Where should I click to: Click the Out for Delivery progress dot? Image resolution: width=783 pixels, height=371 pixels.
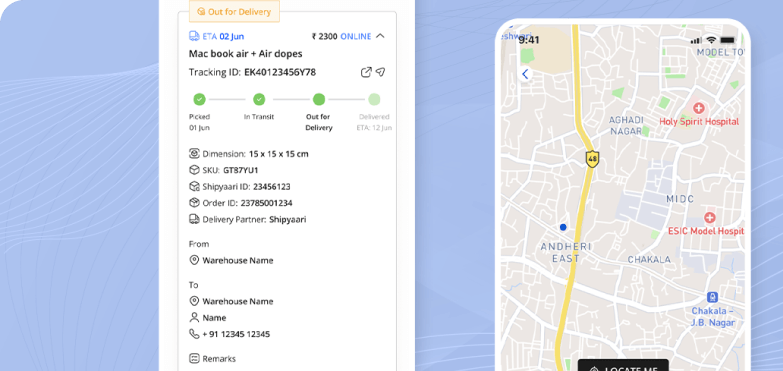click(x=319, y=99)
